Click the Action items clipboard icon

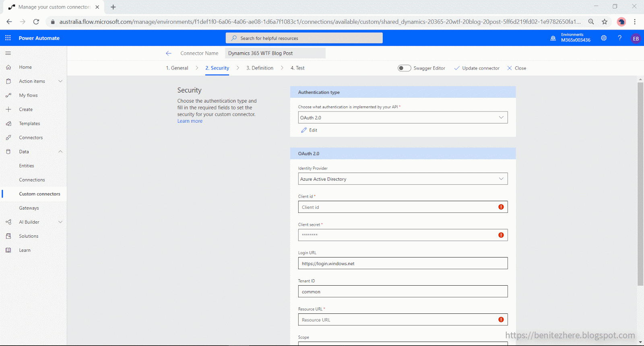coord(8,81)
